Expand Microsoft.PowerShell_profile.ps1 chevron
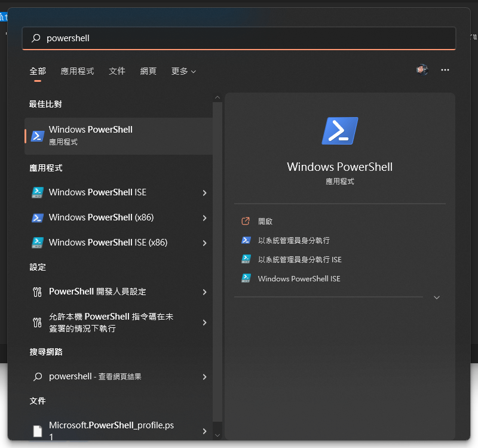Viewport: 478px width, 448px height. click(x=204, y=431)
